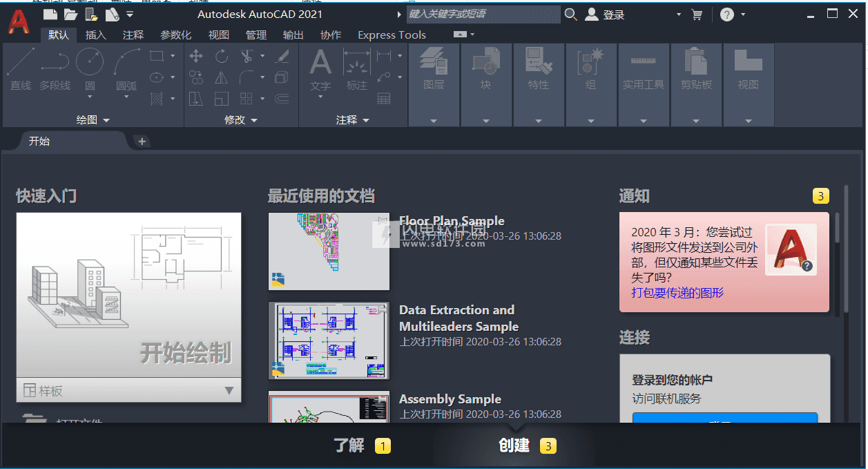This screenshot has width=868, height=469.
Task: Select the Array tool in Modify panel
Action: [247, 99]
